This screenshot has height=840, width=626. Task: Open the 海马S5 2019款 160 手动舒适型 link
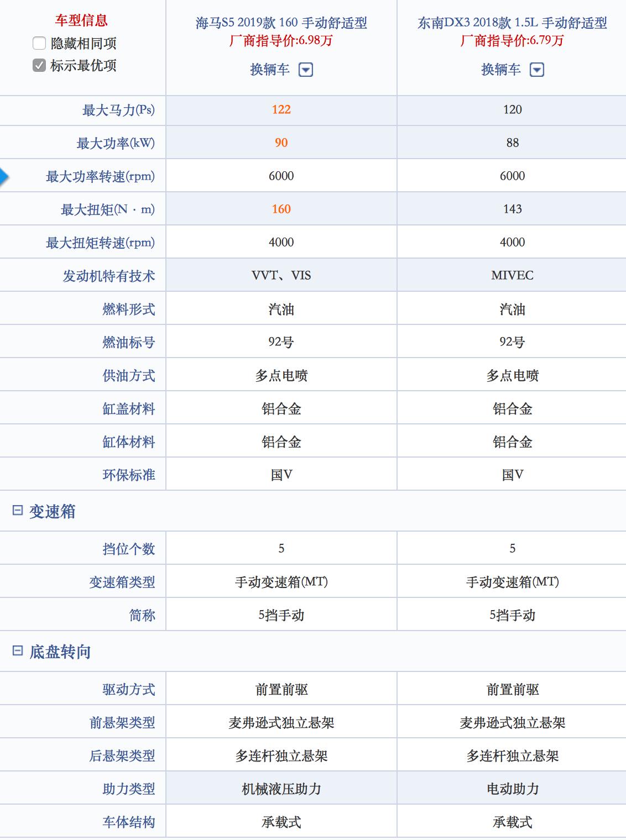point(280,22)
